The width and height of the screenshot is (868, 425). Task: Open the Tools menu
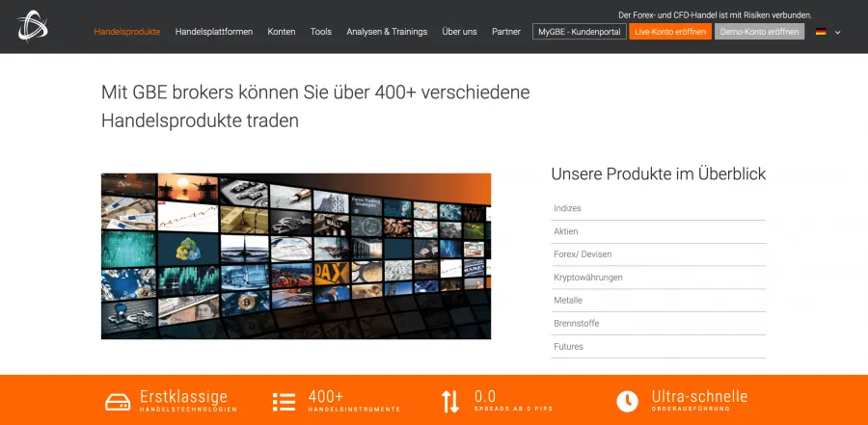coord(321,32)
